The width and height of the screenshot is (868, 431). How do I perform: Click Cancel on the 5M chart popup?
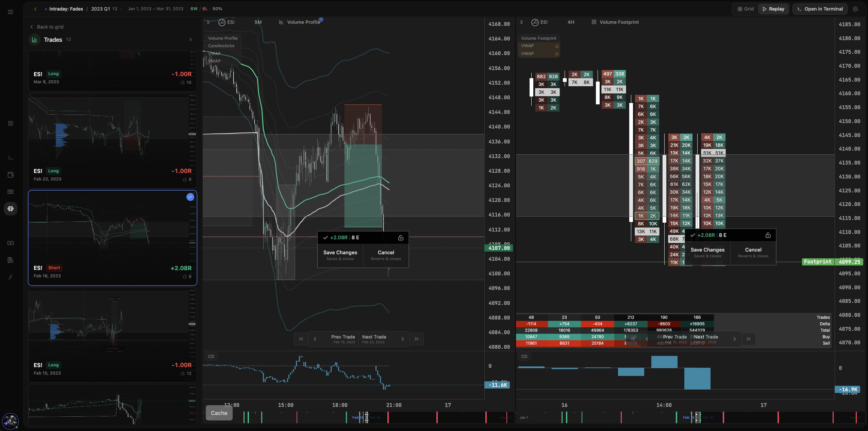386,256
